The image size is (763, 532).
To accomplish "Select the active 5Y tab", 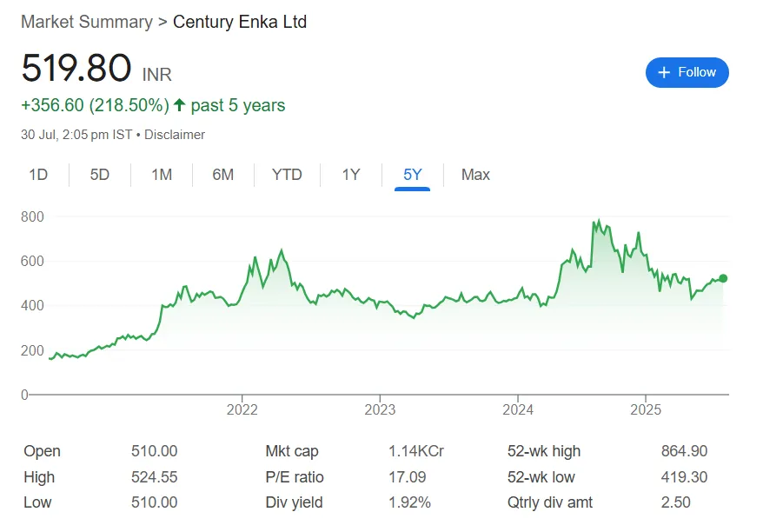I will coord(412,174).
